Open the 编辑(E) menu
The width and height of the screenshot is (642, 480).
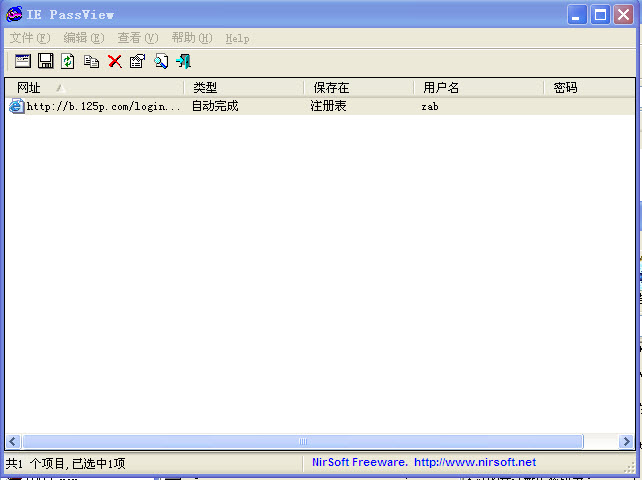coord(84,38)
